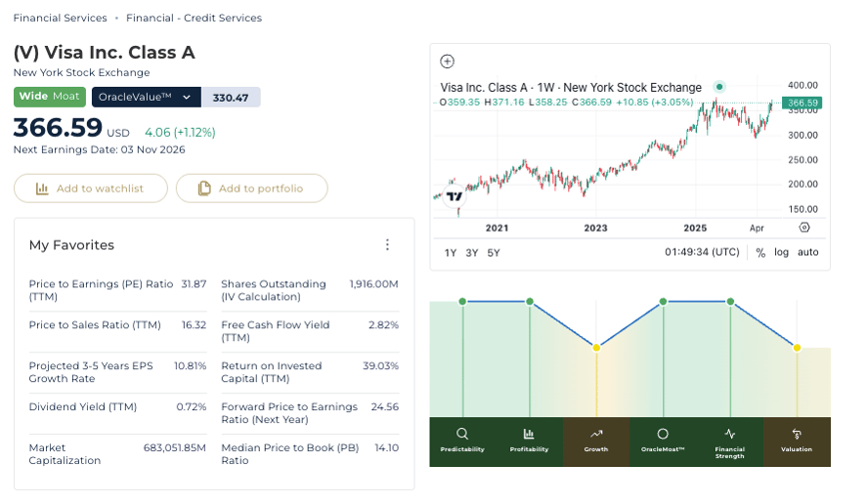Open chart settings gear icon
The height and width of the screenshot is (504, 867).
(x=804, y=228)
